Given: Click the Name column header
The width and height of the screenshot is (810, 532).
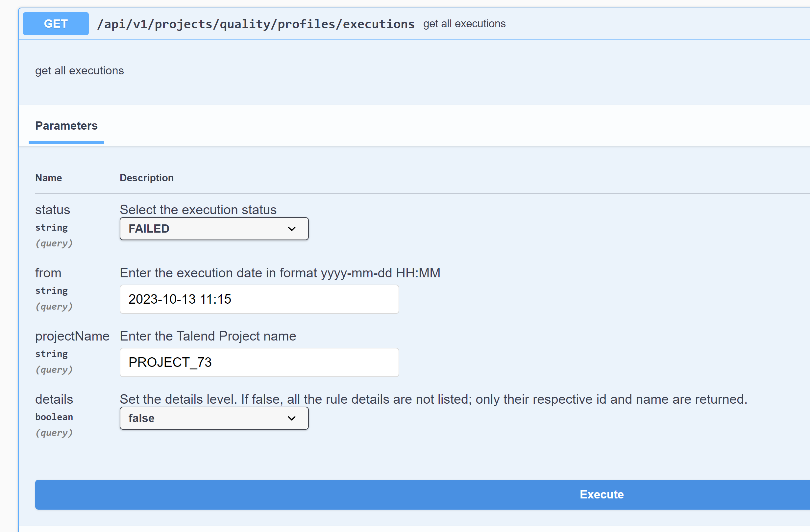Looking at the screenshot, I should [x=48, y=178].
